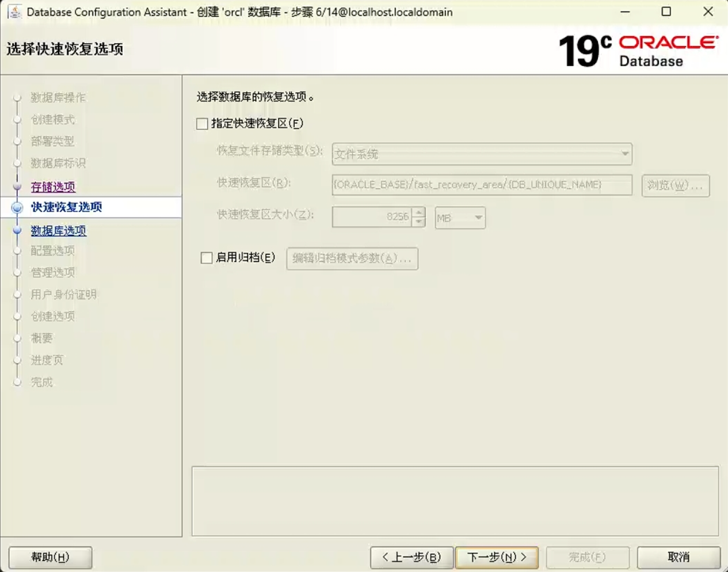The width and height of the screenshot is (728, 572).
Task: Click the 快速恢复选项 current step indicator
Action: (17, 207)
